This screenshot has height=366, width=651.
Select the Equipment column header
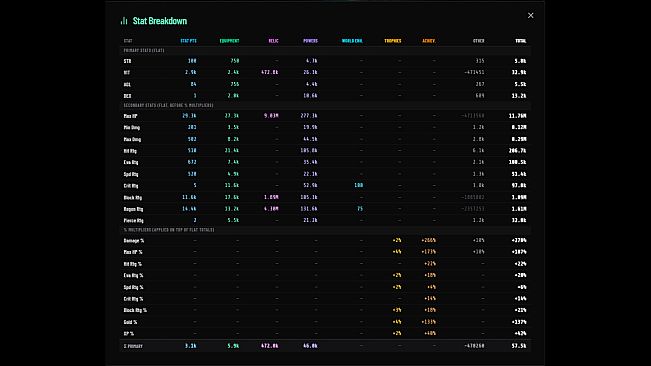click(230, 41)
